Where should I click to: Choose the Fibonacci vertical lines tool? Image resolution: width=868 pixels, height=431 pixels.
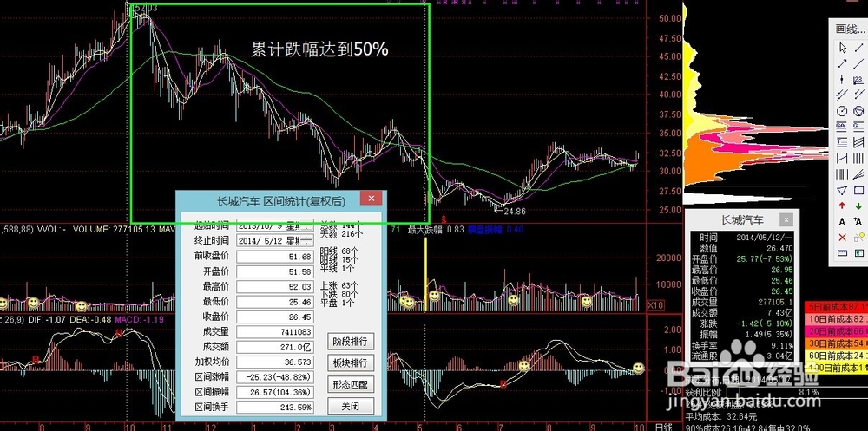[x=842, y=174]
